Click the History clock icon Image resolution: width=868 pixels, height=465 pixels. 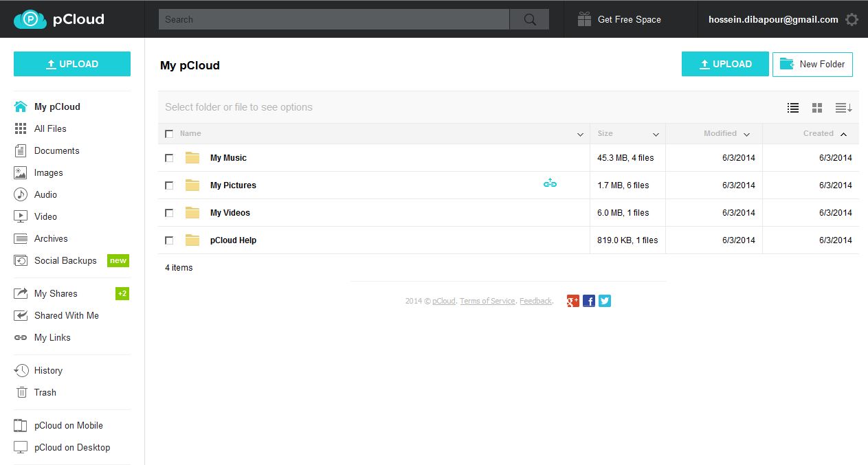tap(21, 370)
